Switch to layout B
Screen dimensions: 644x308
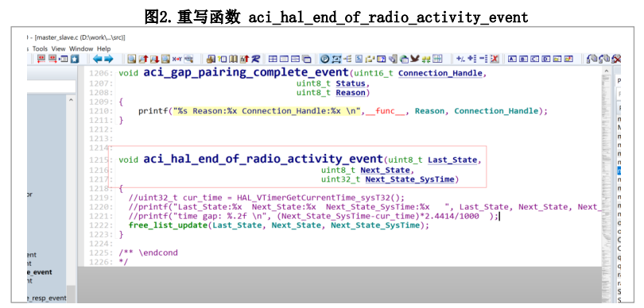tap(523, 59)
